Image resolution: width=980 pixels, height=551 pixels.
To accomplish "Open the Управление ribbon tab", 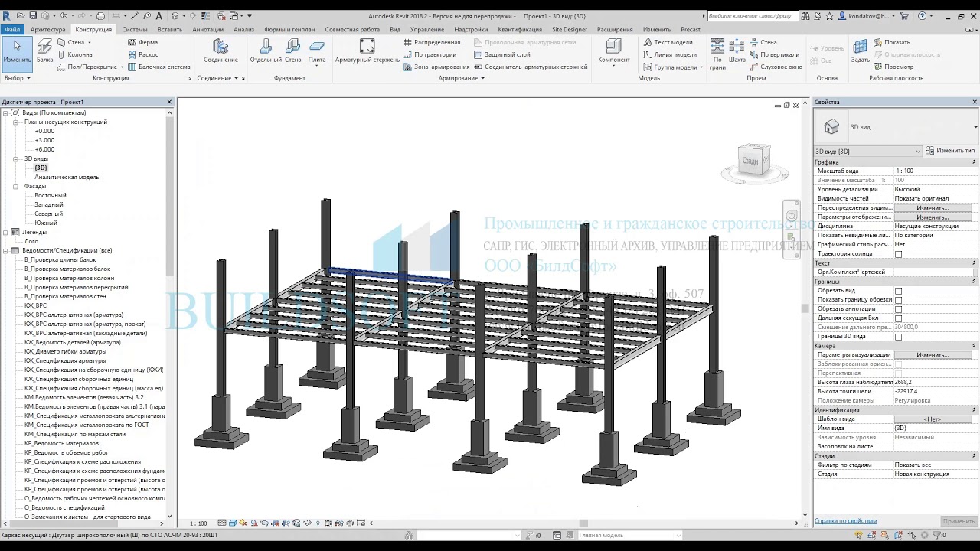I will pyautogui.click(x=427, y=29).
